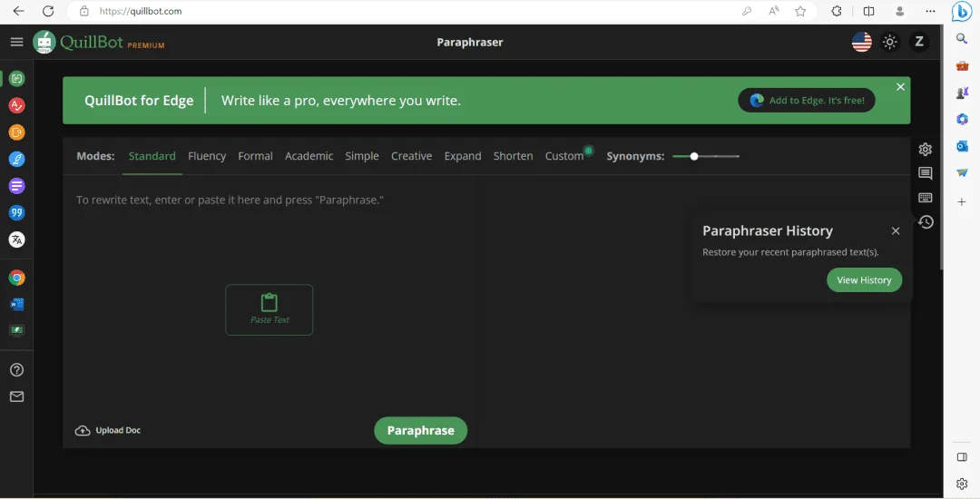980x499 pixels.
Task: Select the Fluency mode tab
Action: pos(207,156)
